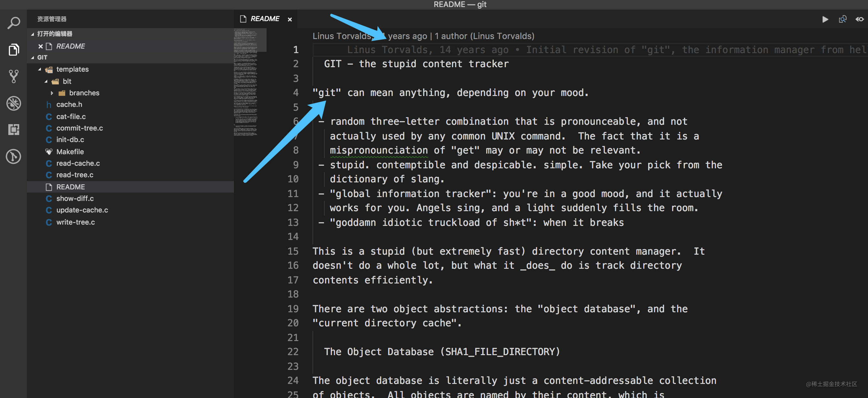
Task: Close the README editor tab
Action: click(x=290, y=20)
